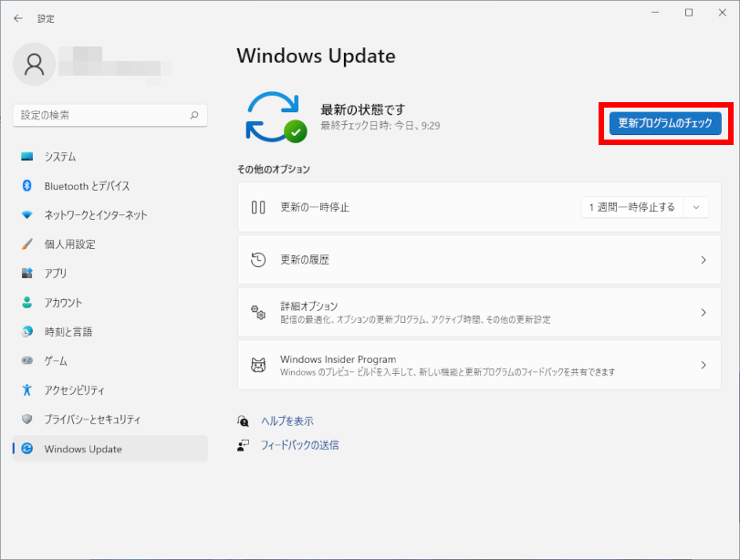
Task: Expand the 更新の履歴 row chevron
Action: [703, 260]
